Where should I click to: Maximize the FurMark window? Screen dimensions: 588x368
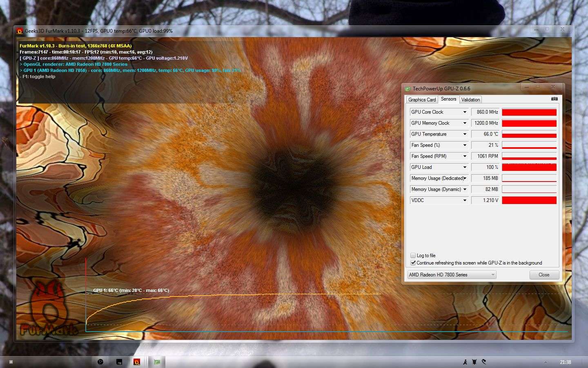tap(547, 29)
